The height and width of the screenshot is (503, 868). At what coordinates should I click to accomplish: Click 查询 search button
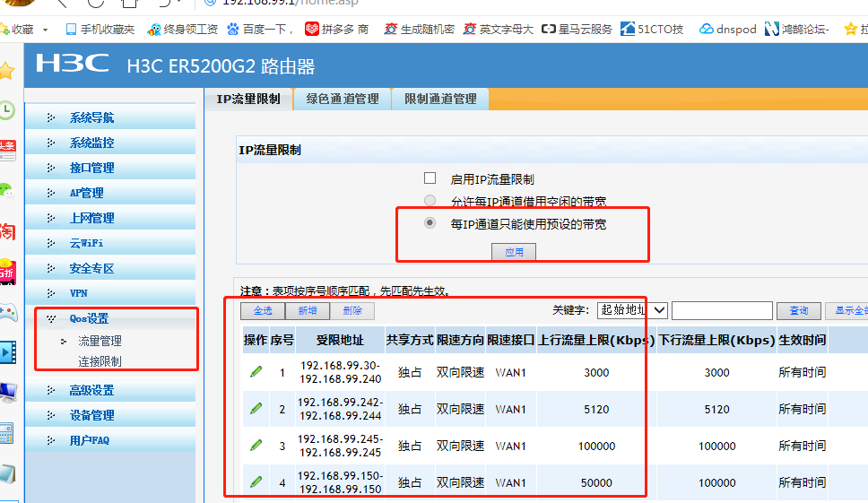(x=798, y=310)
